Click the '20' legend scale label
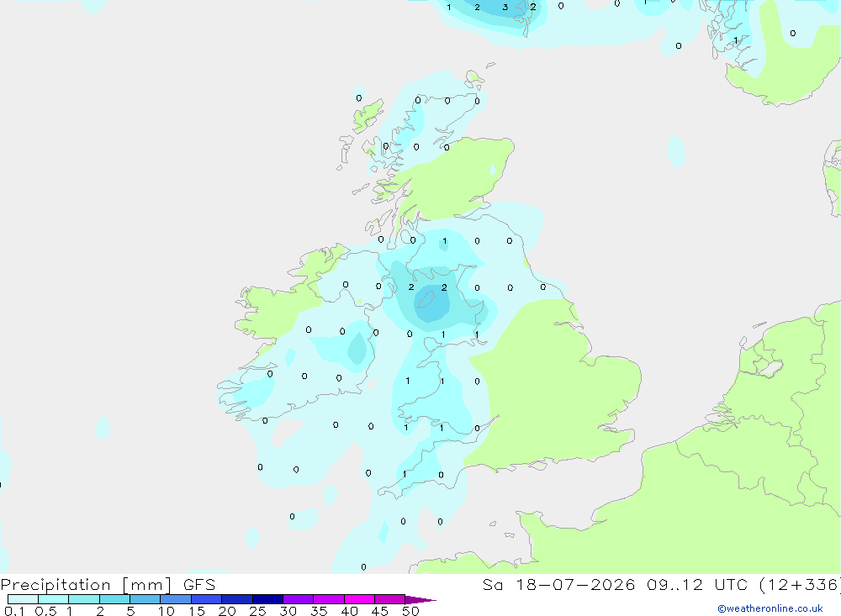841x616 pixels. tap(227, 611)
